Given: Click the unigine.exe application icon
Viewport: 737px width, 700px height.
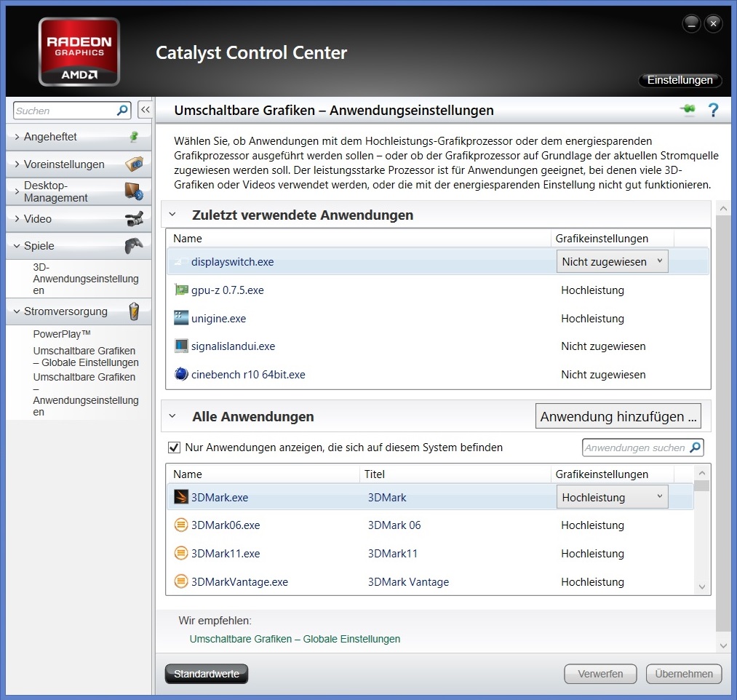Looking at the screenshot, I should pos(181,318).
